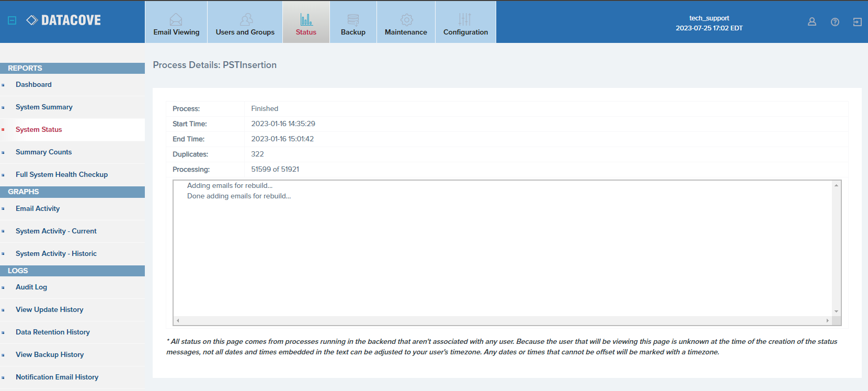Open the Configuration sliders icon
This screenshot has height=391, width=868.
point(465,19)
